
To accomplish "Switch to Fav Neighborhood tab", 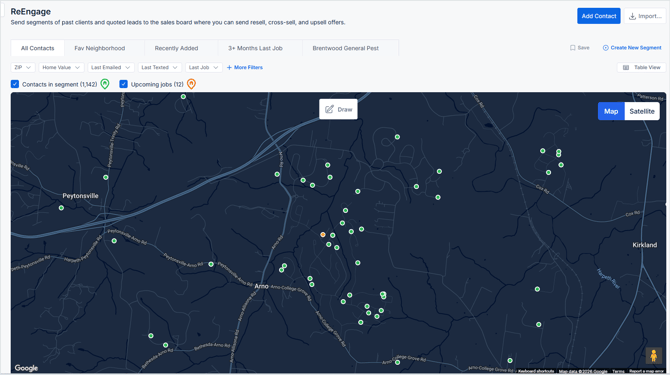I will click(100, 48).
